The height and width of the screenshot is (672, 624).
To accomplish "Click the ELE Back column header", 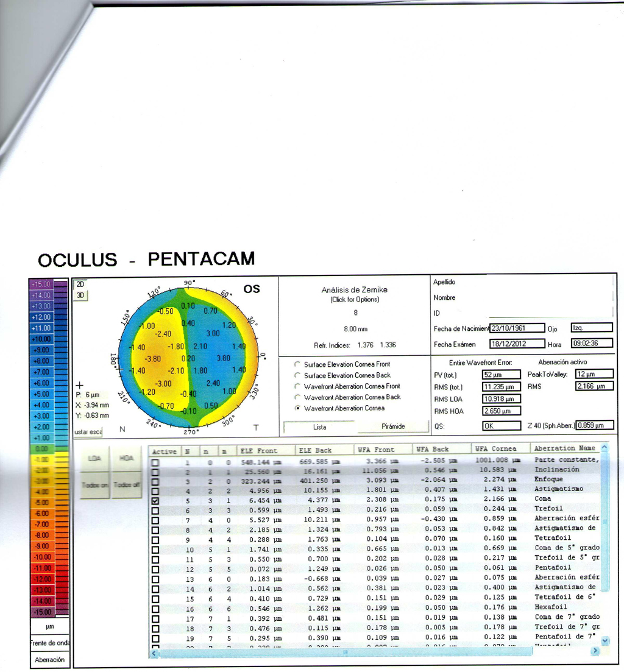I will pyautogui.click(x=325, y=450).
